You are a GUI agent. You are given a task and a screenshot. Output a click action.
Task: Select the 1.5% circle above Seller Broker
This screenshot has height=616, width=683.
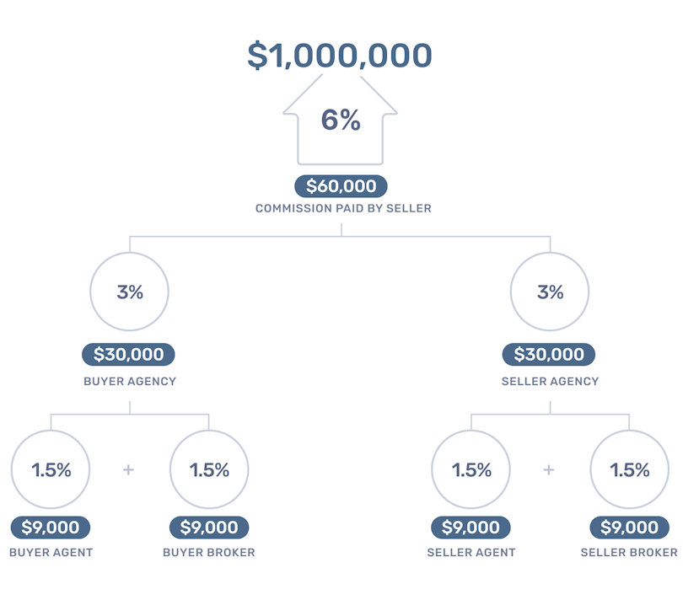629,469
